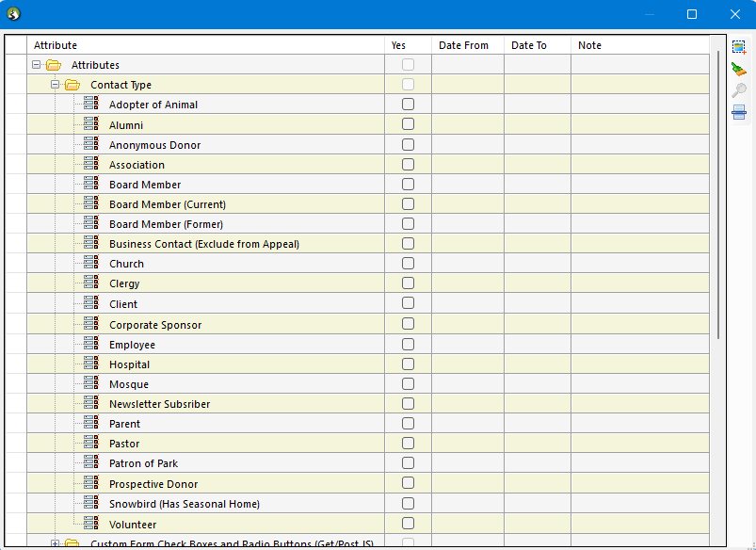Image resolution: width=756 pixels, height=550 pixels.
Task: Collapse the Attributes root node
Action: point(37,65)
